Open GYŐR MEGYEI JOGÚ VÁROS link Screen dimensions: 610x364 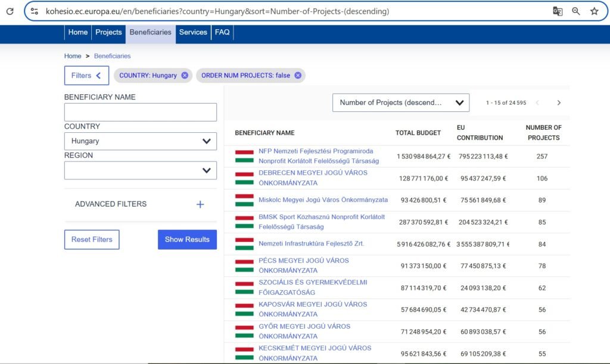point(304,331)
